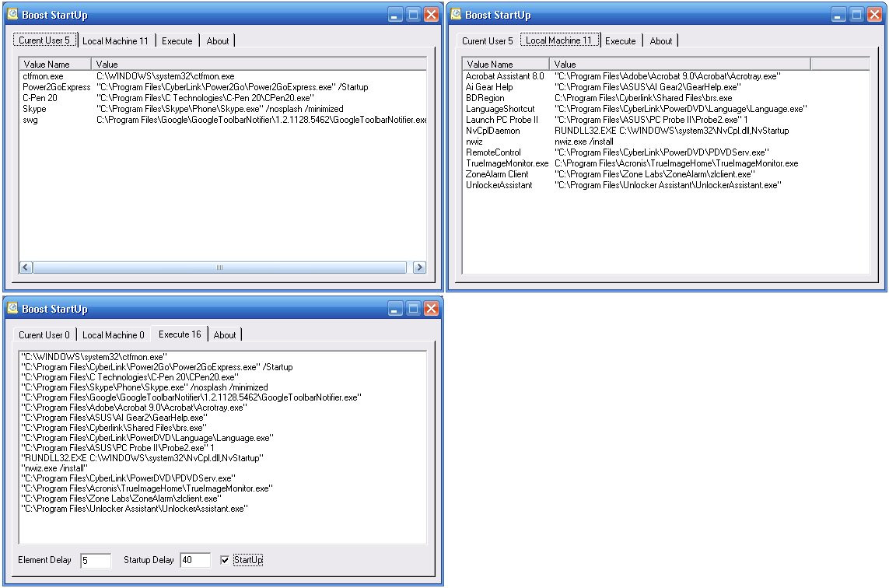Image resolution: width=889 pixels, height=588 pixels.
Task: Select the BDRegion row
Action: [667, 97]
